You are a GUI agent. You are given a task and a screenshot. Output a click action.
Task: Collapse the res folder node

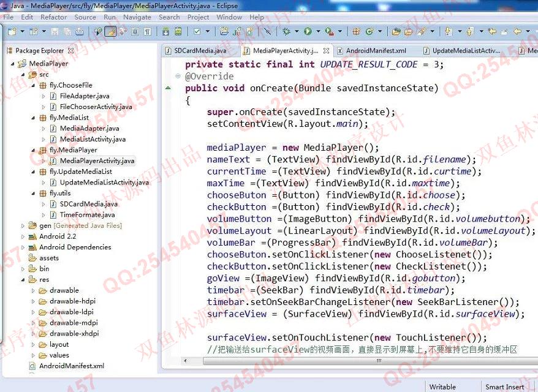[x=23, y=279]
